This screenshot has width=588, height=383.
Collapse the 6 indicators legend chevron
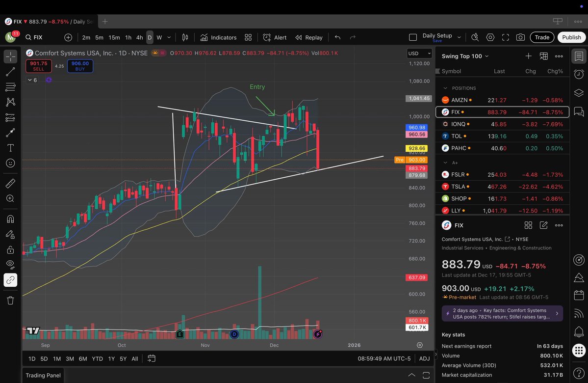(x=29, y=80)
